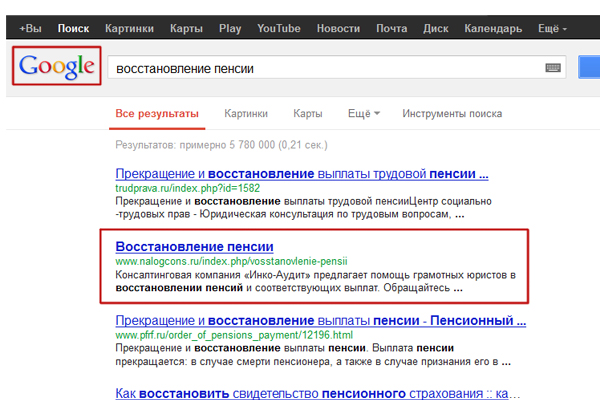Go to 'Play' in the top bar
This screenshot has height=400, width=600.
tap(230, 28)
